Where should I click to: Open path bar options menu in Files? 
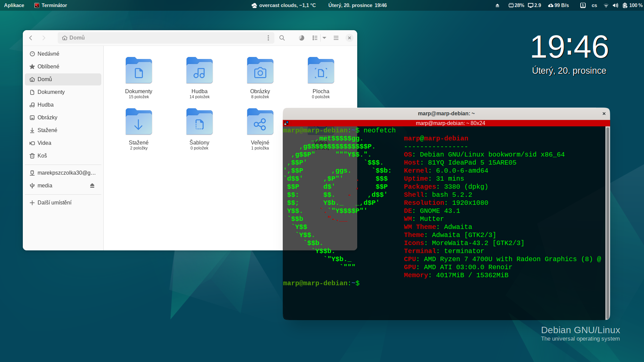click(x=268, y=38)
